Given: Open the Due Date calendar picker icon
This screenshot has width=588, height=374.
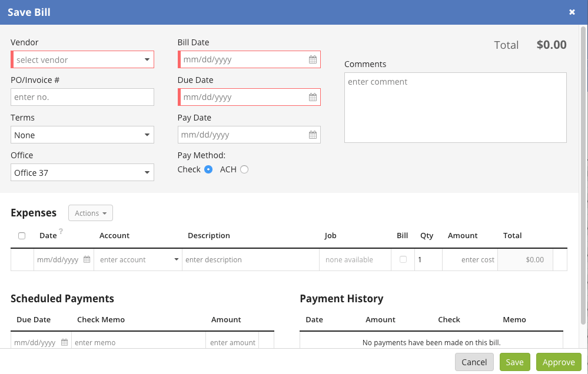Looking at the screenshot, I should pos(313,98).
